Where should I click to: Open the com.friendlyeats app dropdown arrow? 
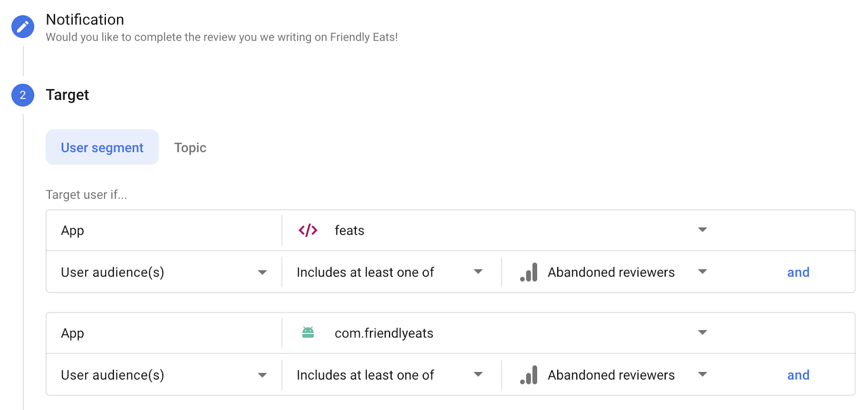(x=702, y=332)
